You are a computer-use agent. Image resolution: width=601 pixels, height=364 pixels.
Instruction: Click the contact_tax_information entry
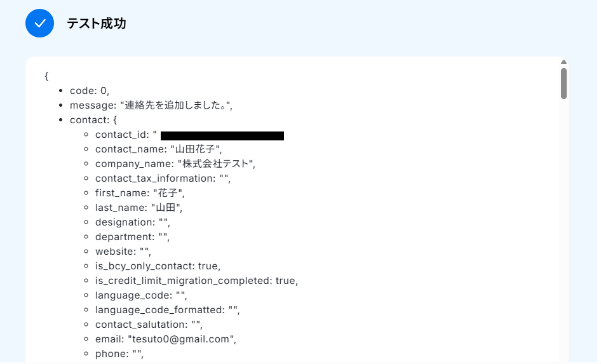pos(164,179)
